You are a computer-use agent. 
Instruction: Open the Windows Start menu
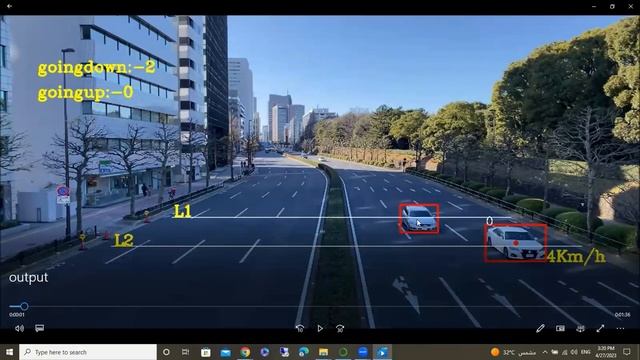pos(9,352)
